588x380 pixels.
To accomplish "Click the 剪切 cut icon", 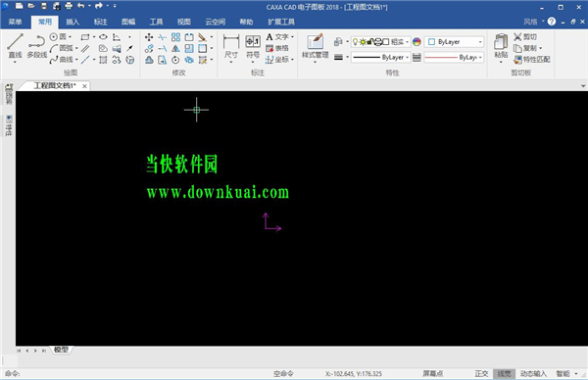I will pos(525,36).
